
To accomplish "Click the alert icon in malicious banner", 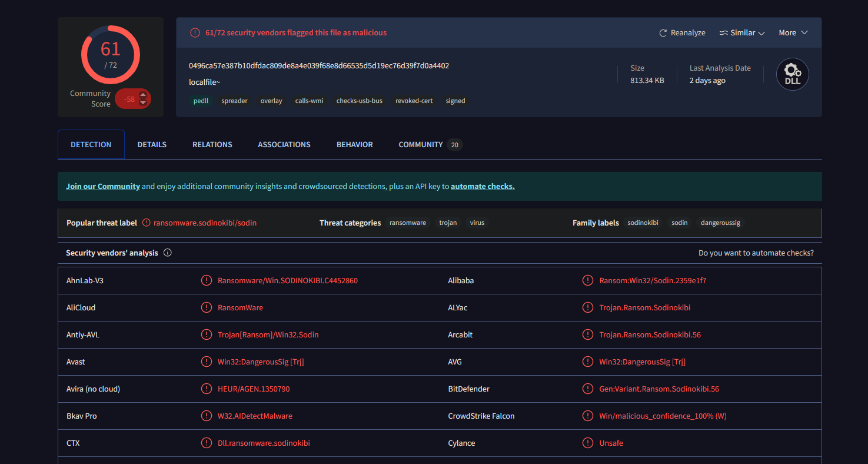I will pos(195,33).
